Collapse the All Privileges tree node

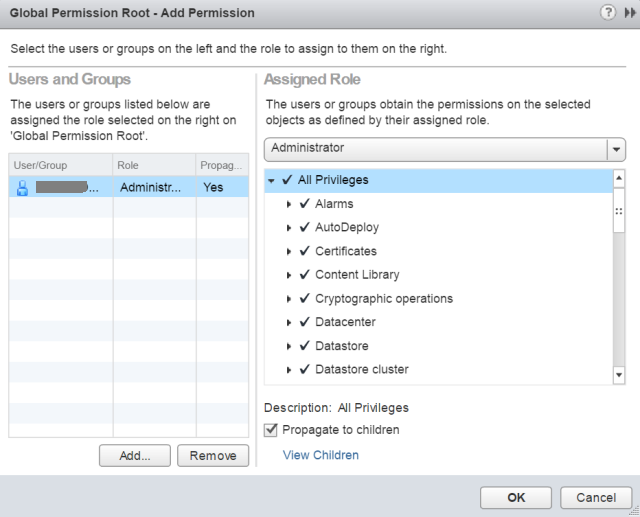click(273, 180)
